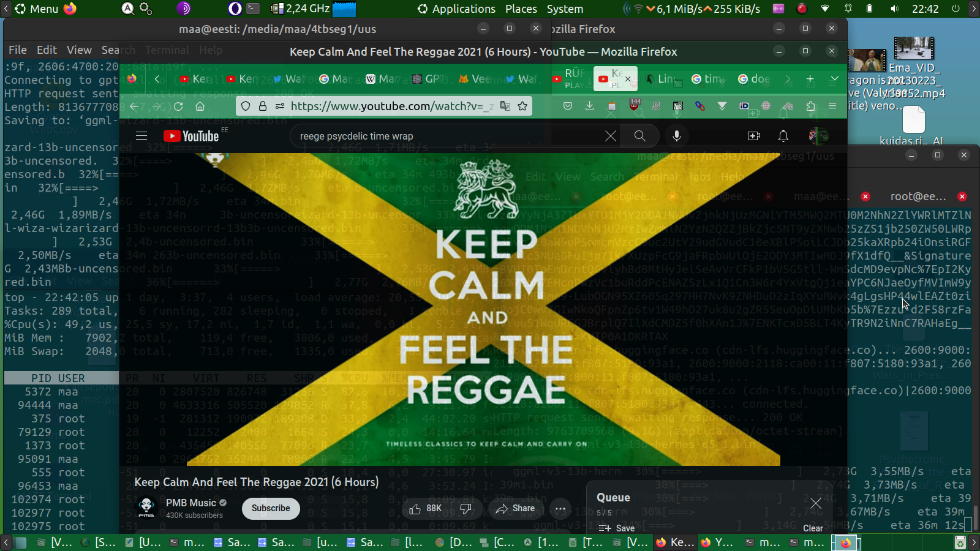Open the PMB Music channel avatar

[146, 508]
